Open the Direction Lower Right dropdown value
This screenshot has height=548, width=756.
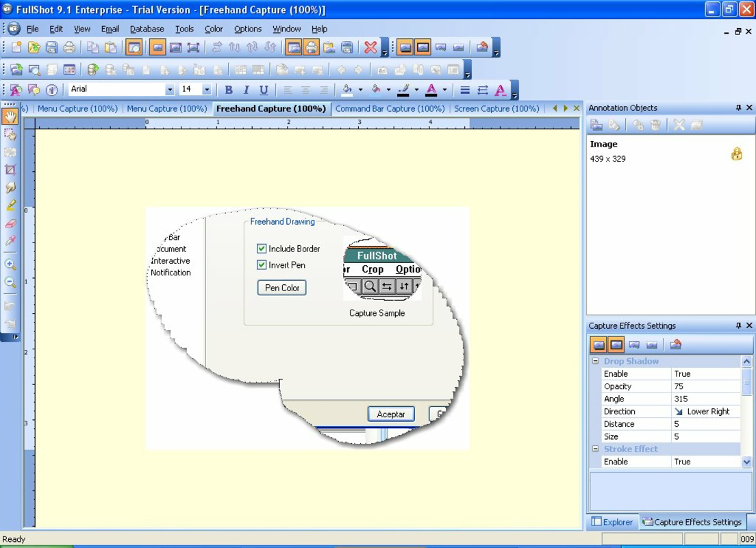(706, 412)
